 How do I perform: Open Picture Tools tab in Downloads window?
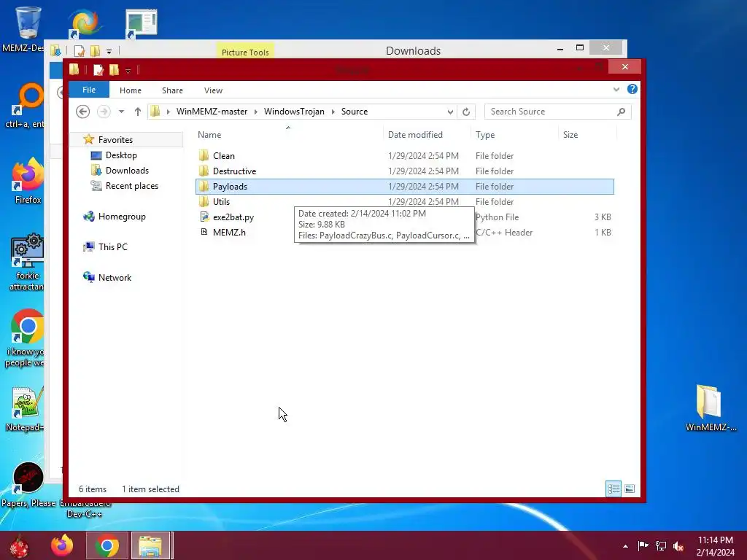[x=245, y=52]
